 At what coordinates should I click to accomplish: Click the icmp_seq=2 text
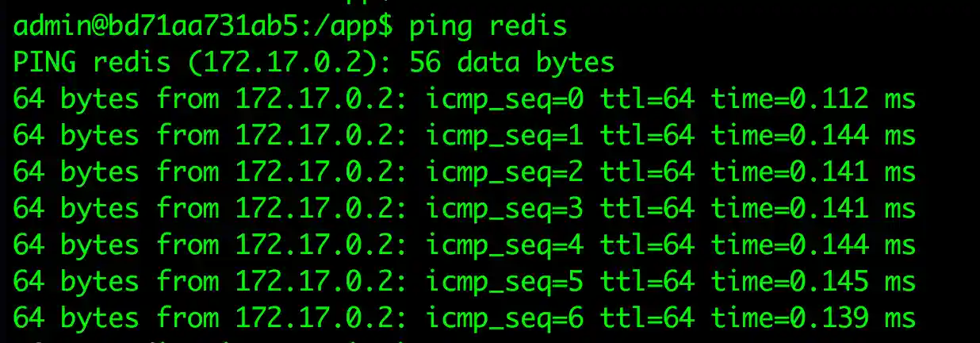[x=504, y=172]
